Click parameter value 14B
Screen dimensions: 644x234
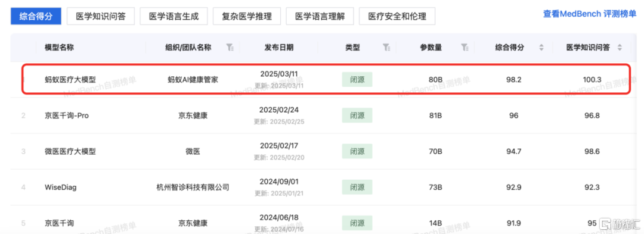tap(435, 223)
